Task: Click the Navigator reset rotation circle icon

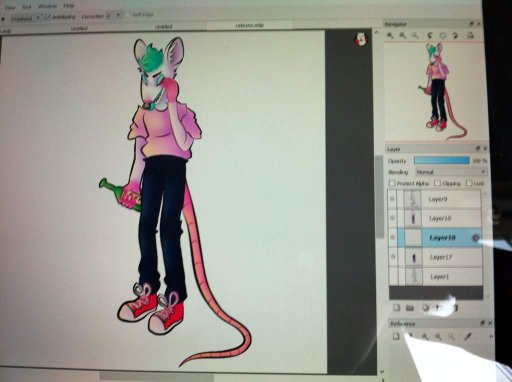Action: (443, 35)
